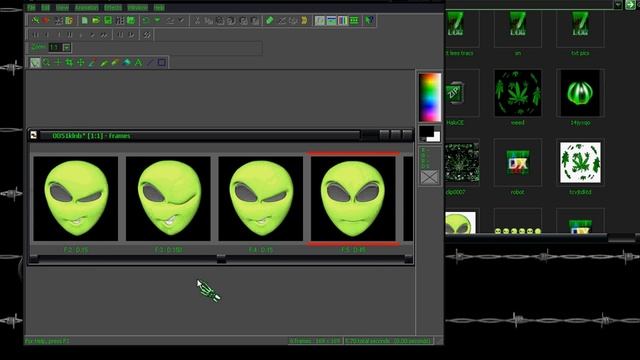The height and width of the screenshot is (360, 640).
Task: Click the Open folder toolbar icon
Action: coord(96,20)
